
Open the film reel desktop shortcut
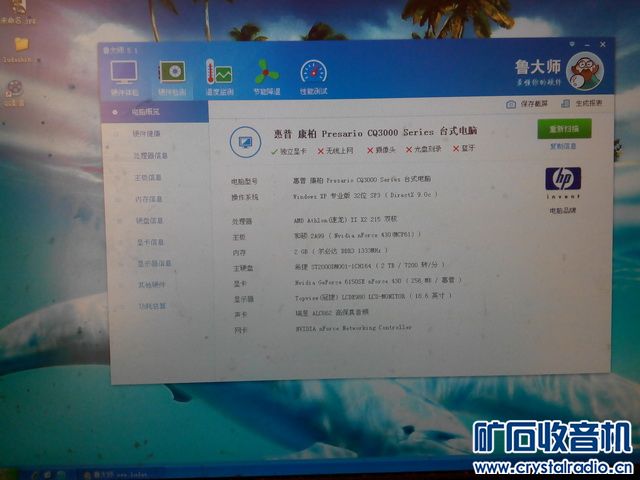[x=14, y=89]
